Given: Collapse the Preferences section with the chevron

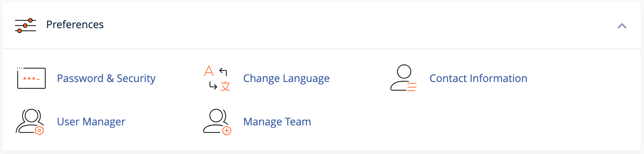Looking at the screenshot, I should 622,26.
